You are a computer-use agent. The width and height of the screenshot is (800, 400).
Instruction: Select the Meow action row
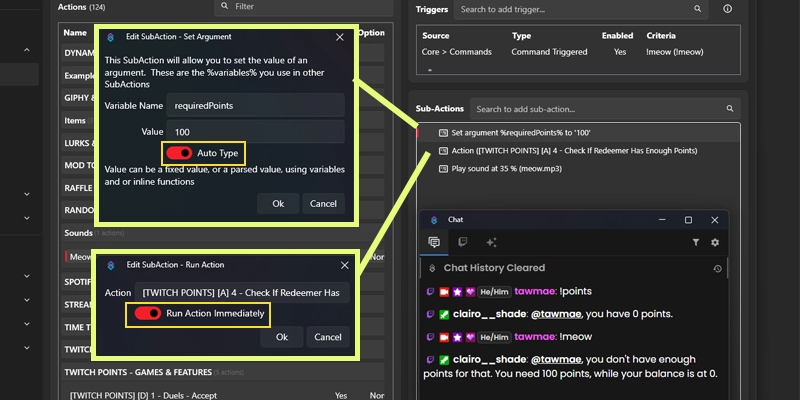pos(79,257)
